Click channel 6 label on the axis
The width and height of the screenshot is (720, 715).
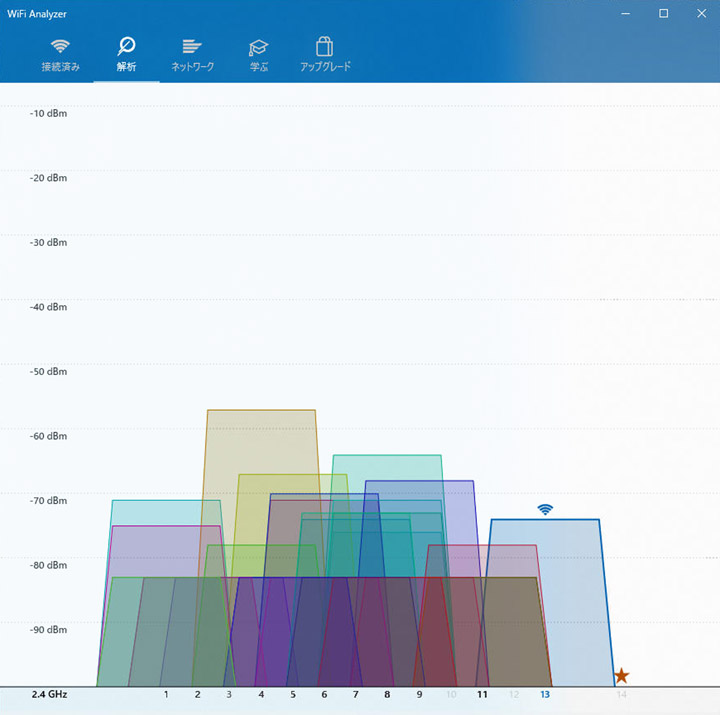[324, 694]
